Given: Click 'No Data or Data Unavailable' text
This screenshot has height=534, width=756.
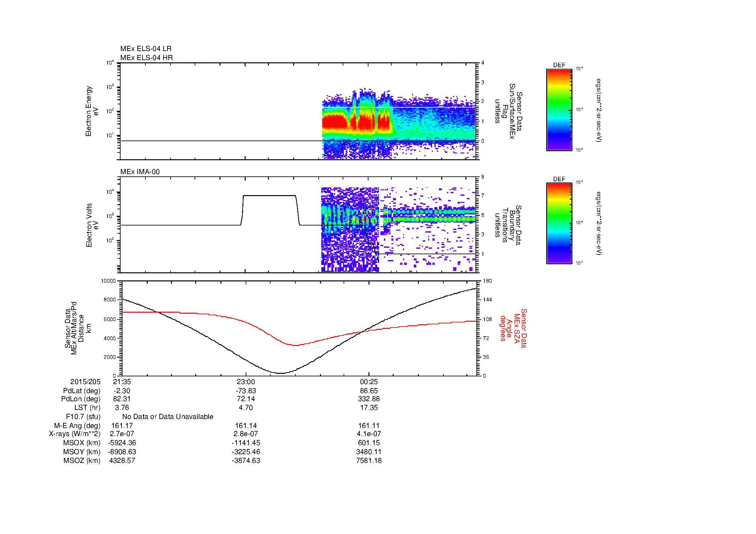Looking at the screenshot, I should click(x=168, y=417).
